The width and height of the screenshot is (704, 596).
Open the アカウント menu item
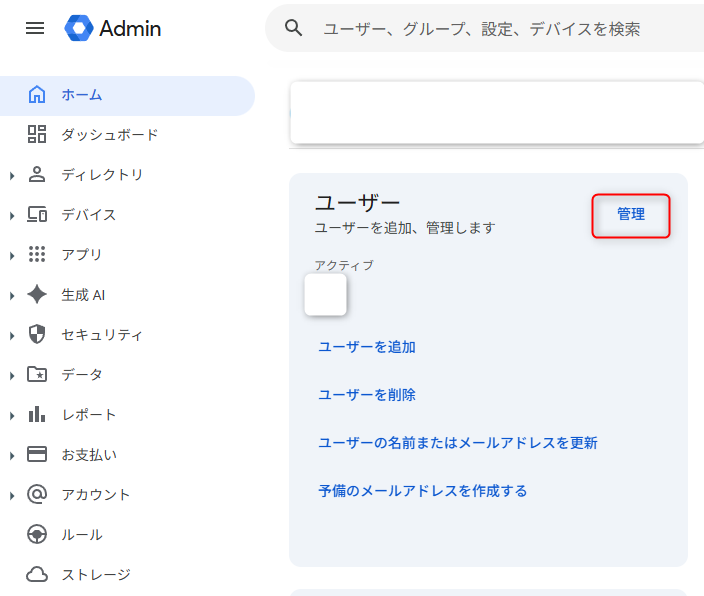pos(96,495)
